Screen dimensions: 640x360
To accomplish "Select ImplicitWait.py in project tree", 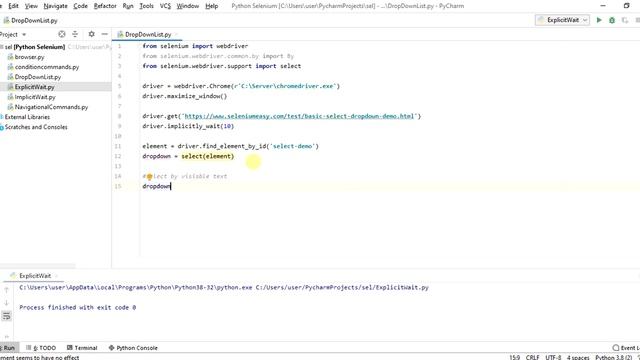I will click(35, 97).
